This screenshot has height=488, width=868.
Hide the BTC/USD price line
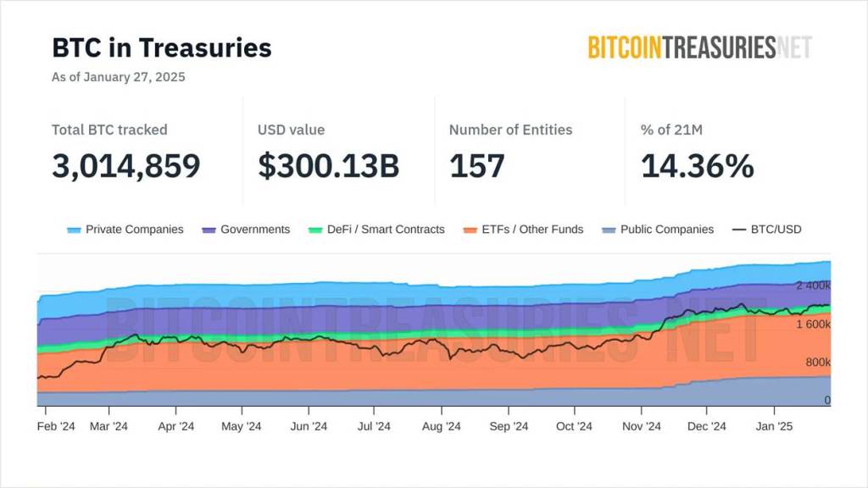coord(776,230)
